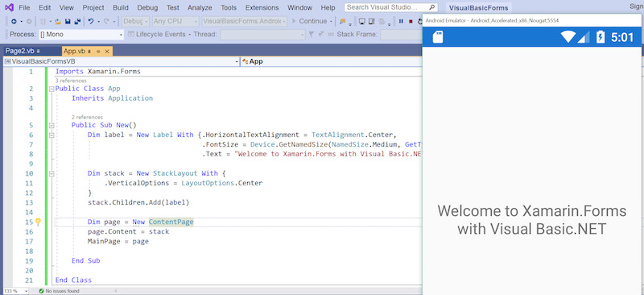Open the Build menu
Viewport: 644px width, 295px height.
(x=121, y=7)
